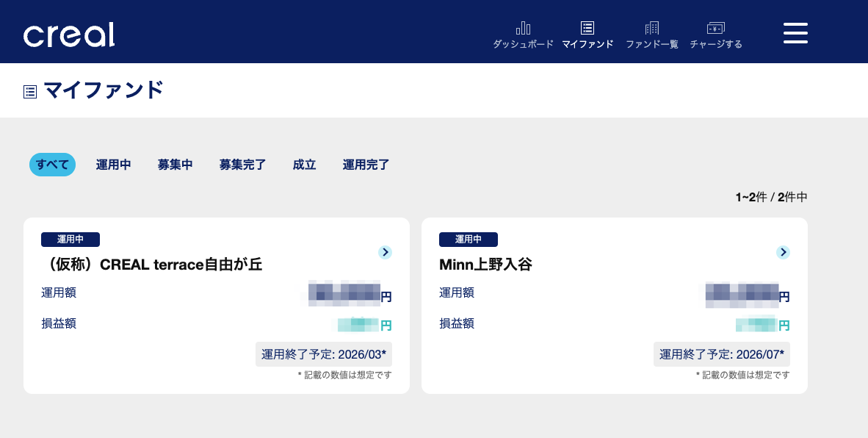Click the charge yen wallet icon
The width and height of the screenshot is (868, 438).
point(715,28)
